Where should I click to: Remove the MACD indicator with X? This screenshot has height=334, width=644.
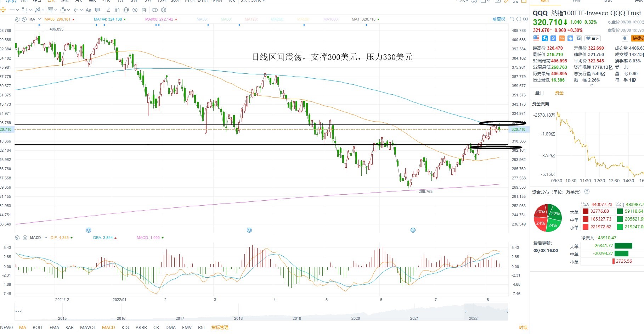pos(25,238)
